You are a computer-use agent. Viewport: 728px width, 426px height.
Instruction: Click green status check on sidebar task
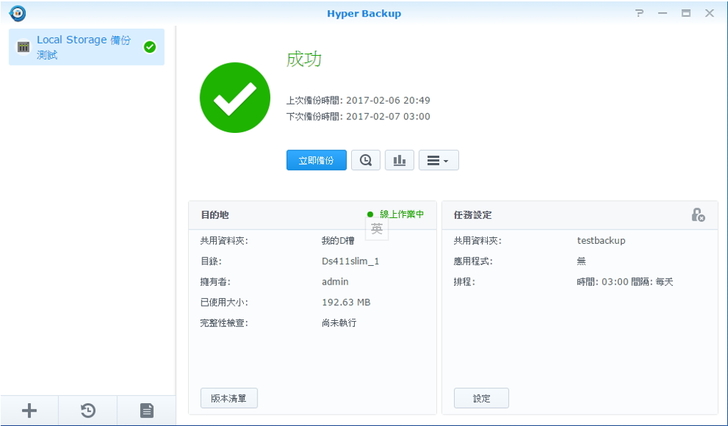point(150,47)
